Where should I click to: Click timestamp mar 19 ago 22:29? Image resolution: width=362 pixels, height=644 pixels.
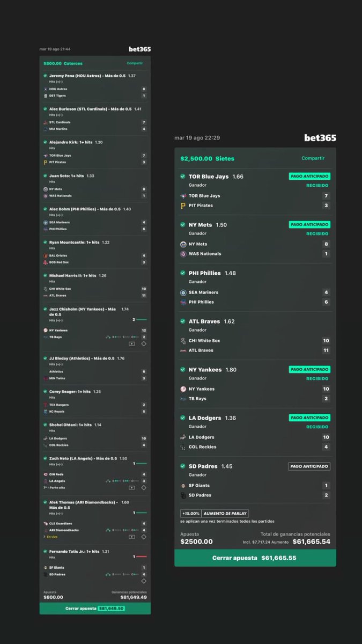(x=197, y=138)
